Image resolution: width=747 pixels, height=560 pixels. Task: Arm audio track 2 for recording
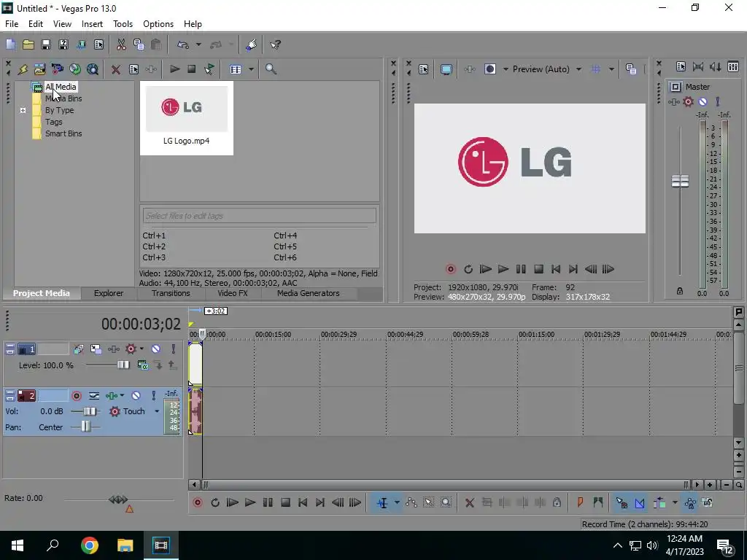(x=76, y=396)
